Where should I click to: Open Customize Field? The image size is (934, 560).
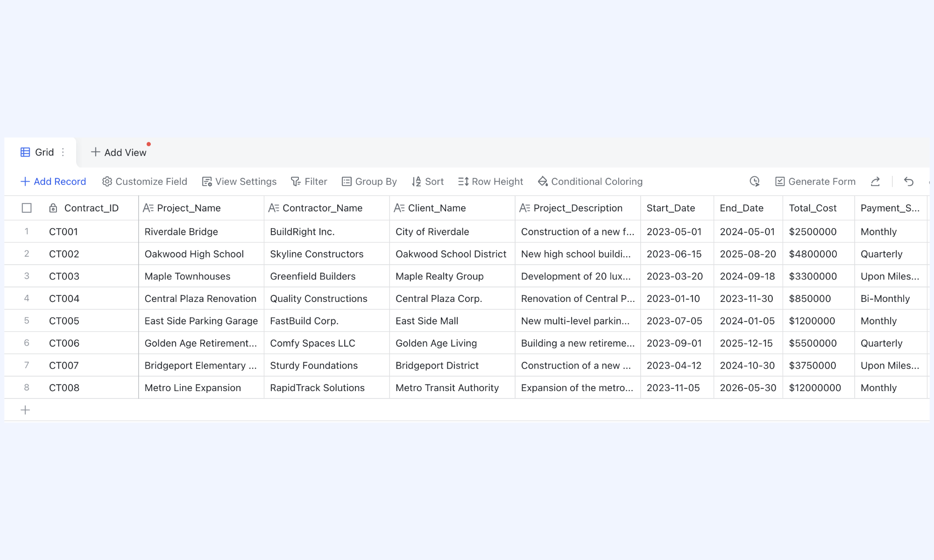point(144,182)
